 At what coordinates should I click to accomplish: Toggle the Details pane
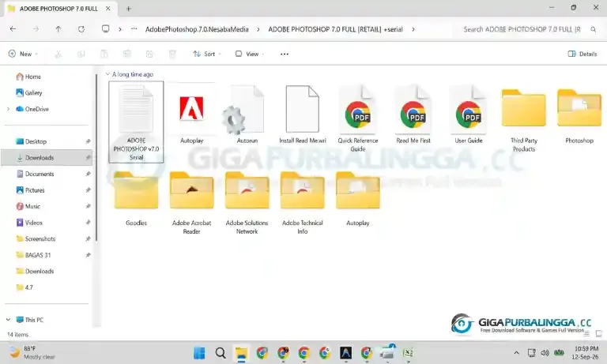pos(582,54)
